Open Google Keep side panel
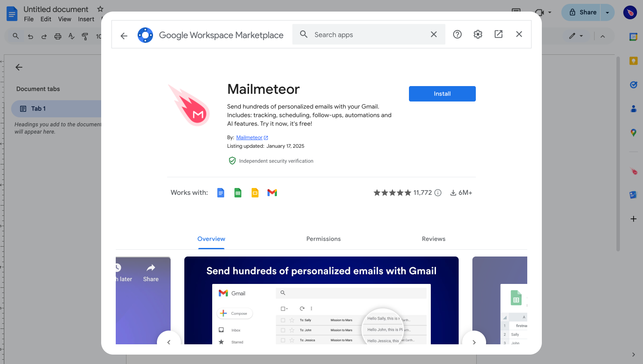This screenshot has height=364, width=643. [634, 61]
